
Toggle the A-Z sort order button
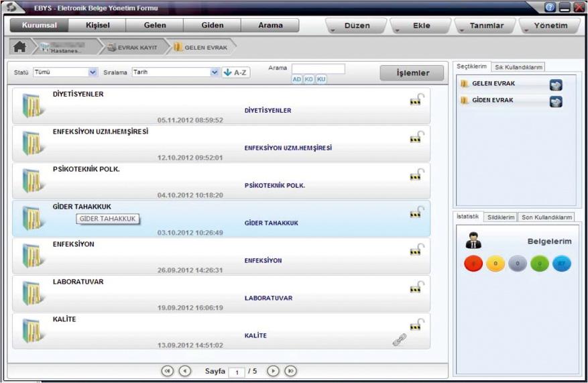point(236,72)
